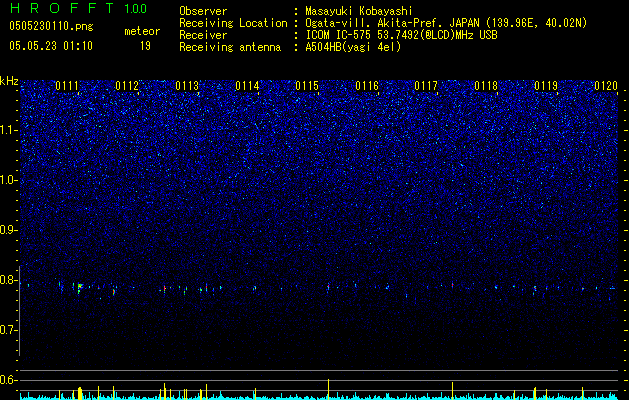Click the kHz axis unit label
Viewport: 629px width, 400px height.
9,81
